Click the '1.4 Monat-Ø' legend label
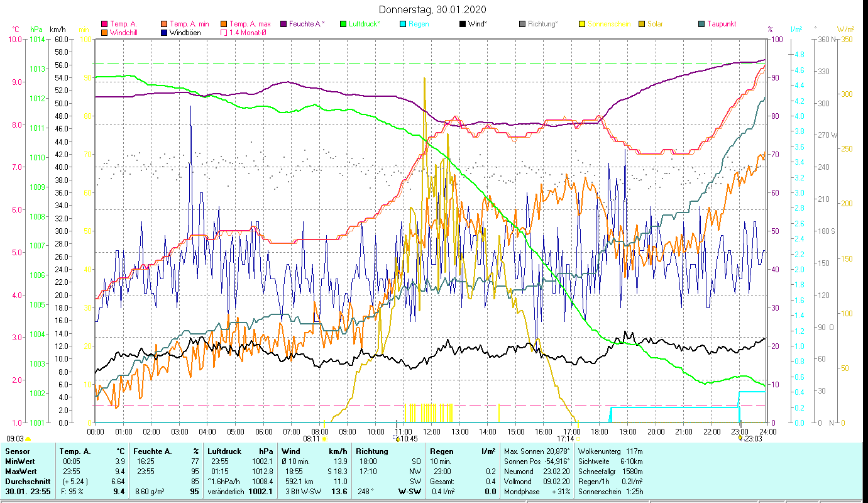 pos(248,33)
